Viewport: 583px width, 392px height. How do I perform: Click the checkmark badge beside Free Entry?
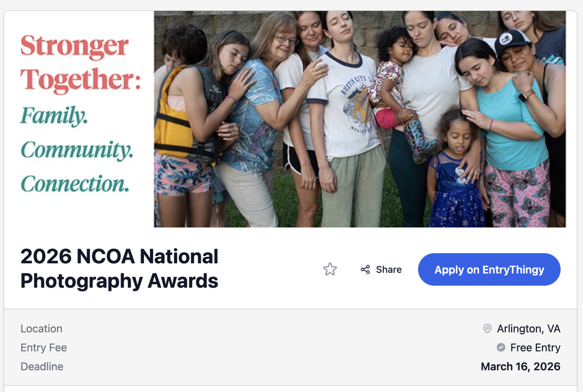pyautogui.click(x=501, y=348)
